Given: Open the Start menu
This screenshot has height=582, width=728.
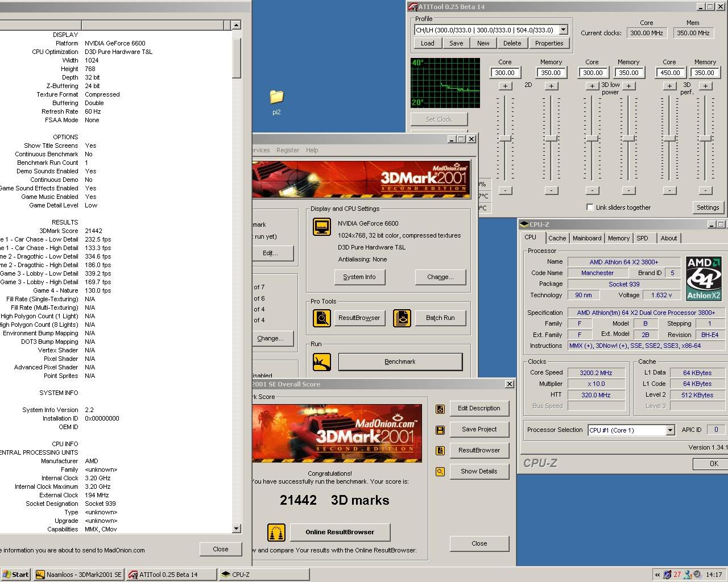Looking at the screenshot, I should 15,575.
